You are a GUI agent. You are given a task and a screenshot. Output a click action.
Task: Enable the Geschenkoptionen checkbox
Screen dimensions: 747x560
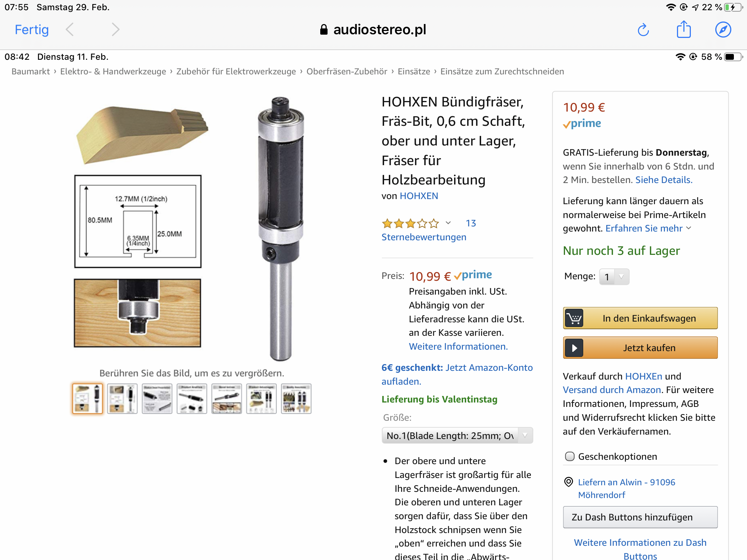click(569, 456)
